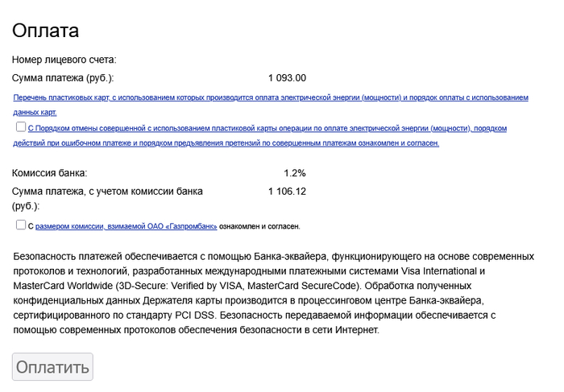This screenshot has width=564, height=392.
Task: Follow the размером комиссии Газпромбанк link
Action: [126, 227]
